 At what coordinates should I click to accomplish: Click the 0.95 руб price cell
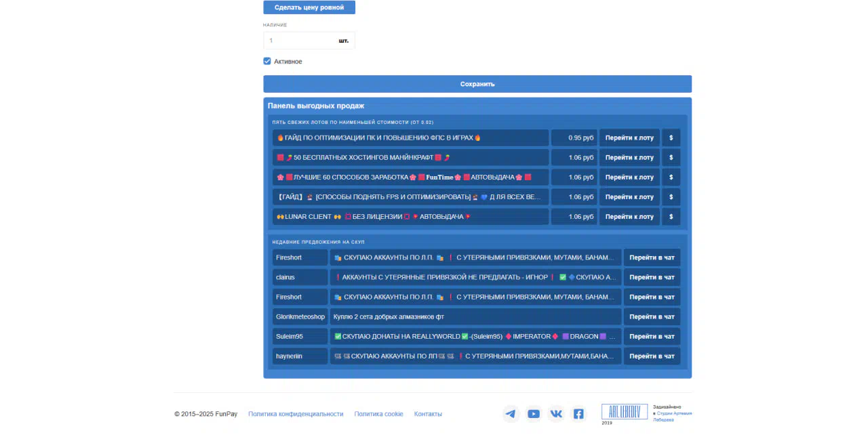[574, 138]
